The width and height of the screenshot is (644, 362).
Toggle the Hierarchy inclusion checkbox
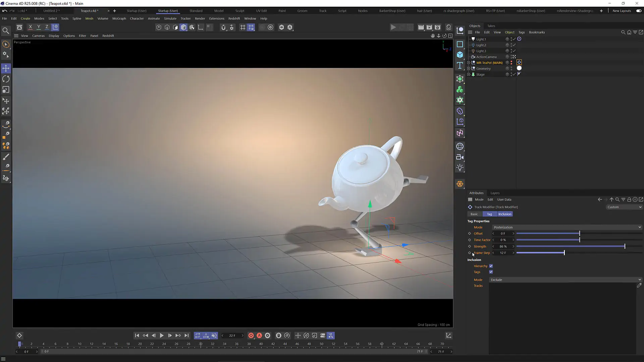(x=491, y=266)
